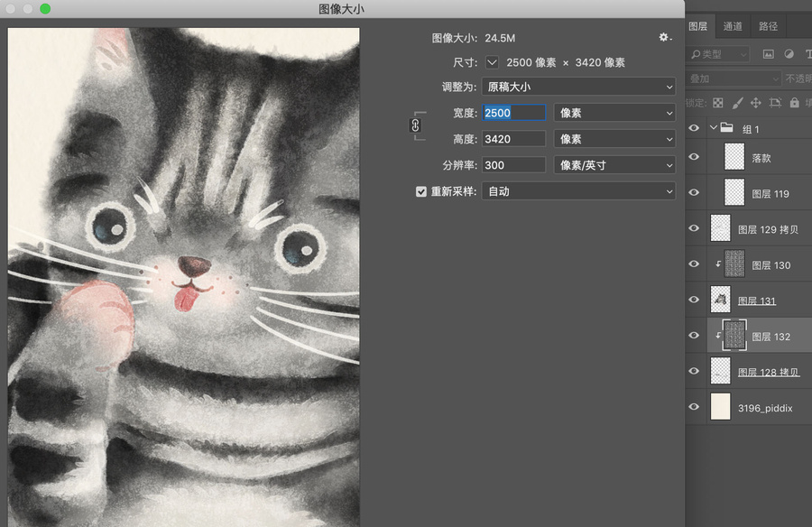Lock transparent pixels icon

click(x=718, y=103)
